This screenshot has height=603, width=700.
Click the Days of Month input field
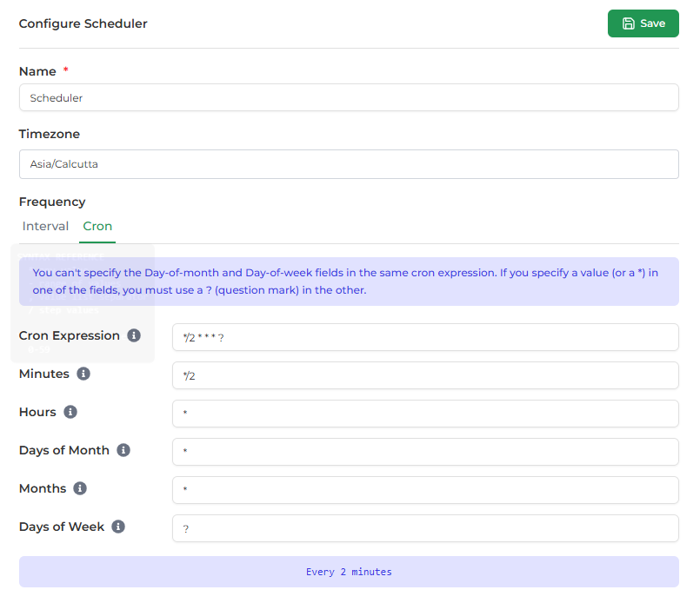pos(426,452)
